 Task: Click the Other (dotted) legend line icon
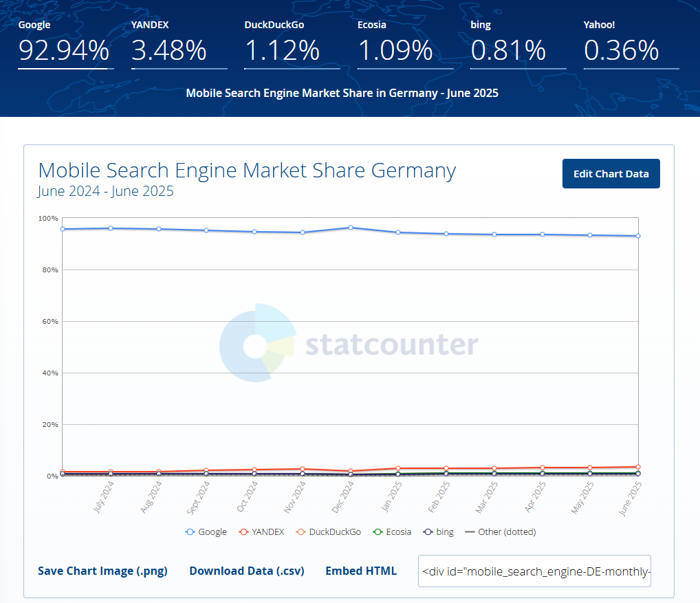click(x=470, y=532)
